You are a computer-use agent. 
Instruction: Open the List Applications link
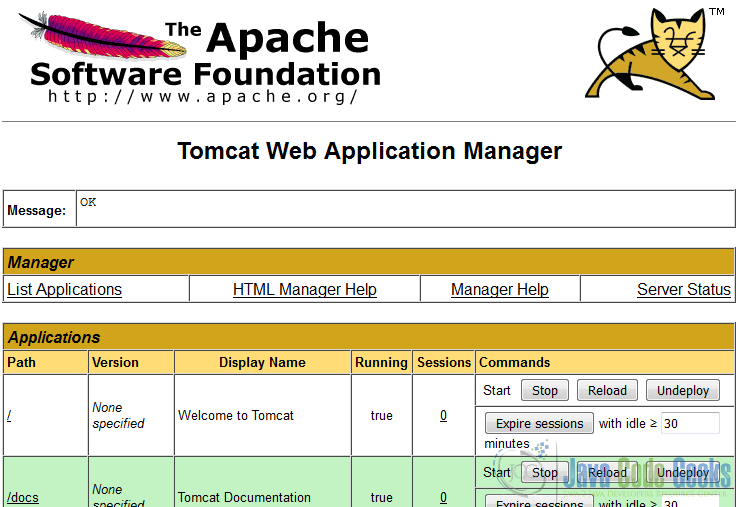tap(65, 289)
